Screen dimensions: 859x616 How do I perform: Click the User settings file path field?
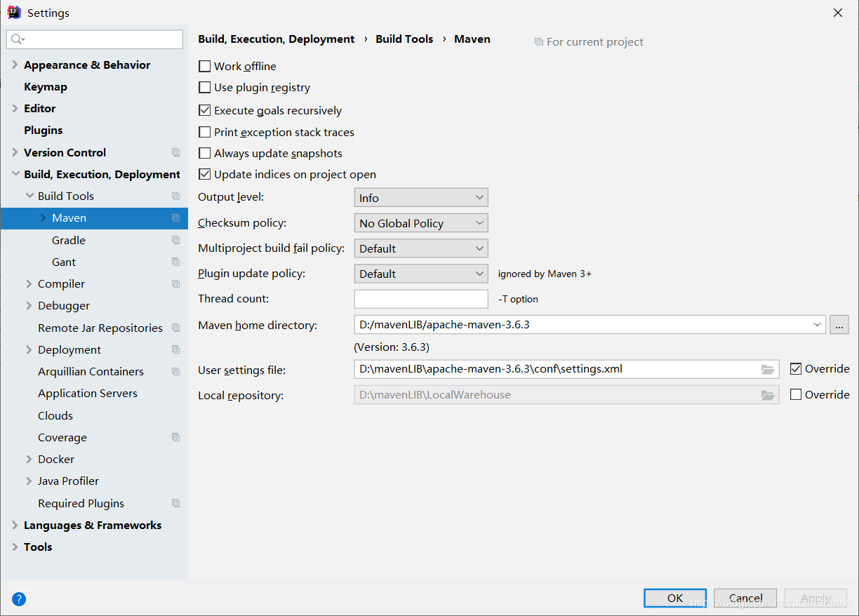[x=566, y=369]
